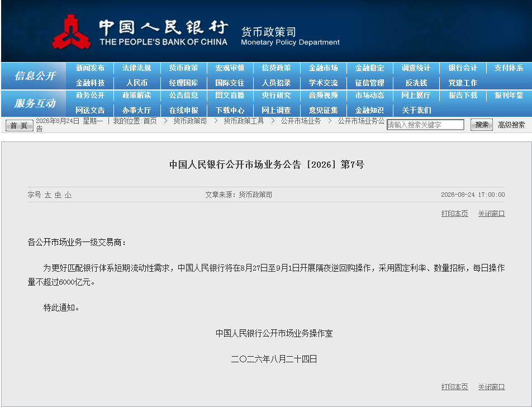Viewport: 532px width, 407px height.
Task: Open 宏观审慎 navigation item
Action: coord(230,68)
